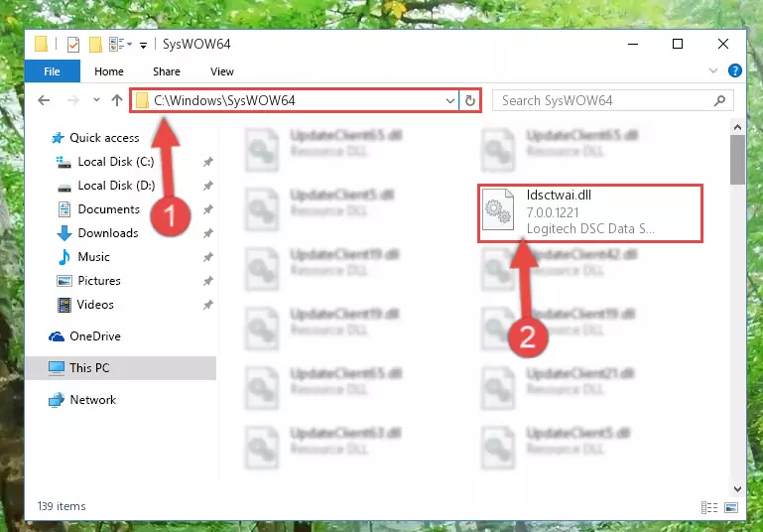Switch to the Home ribbon tab

point(109,71)
